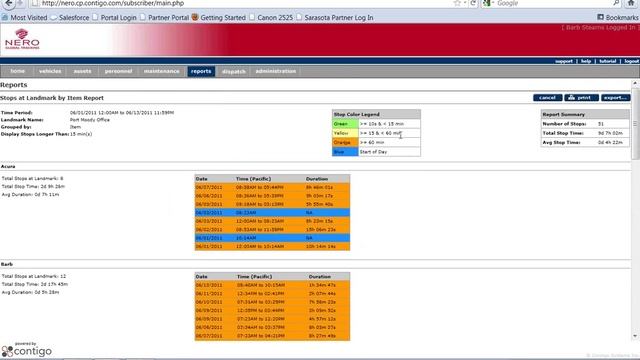This screenshot has width=640, height=360.
Task: Click the page scrollbar up arrow
Action: 635,83
